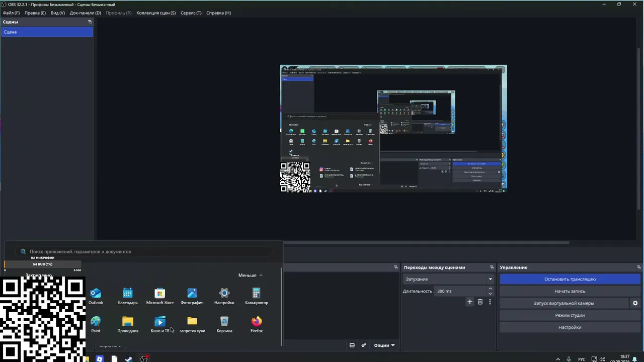Click the white file icon on taskbar

(x=114, y=359)
